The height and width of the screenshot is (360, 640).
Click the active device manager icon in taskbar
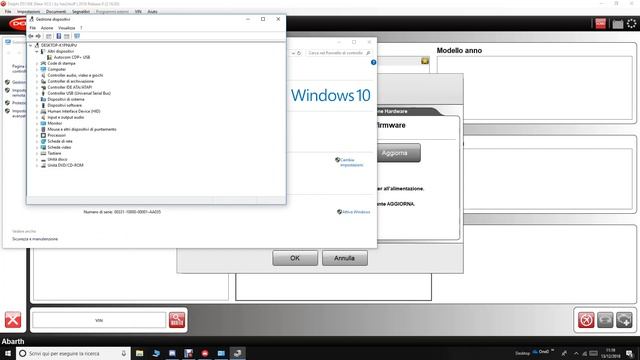point(237,353)
